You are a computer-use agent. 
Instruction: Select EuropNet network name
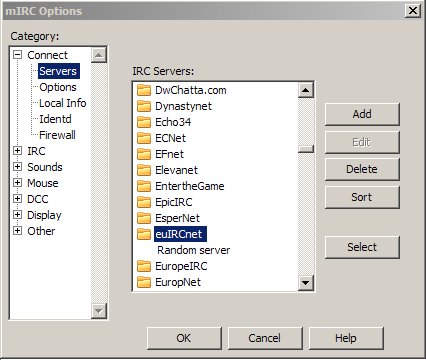click(178, 283)
